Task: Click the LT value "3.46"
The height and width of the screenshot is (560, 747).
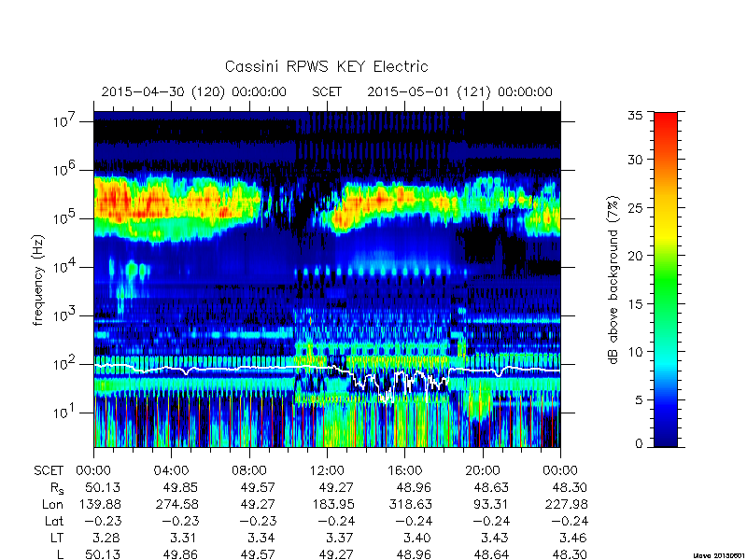Action: [x=571, y=538]
